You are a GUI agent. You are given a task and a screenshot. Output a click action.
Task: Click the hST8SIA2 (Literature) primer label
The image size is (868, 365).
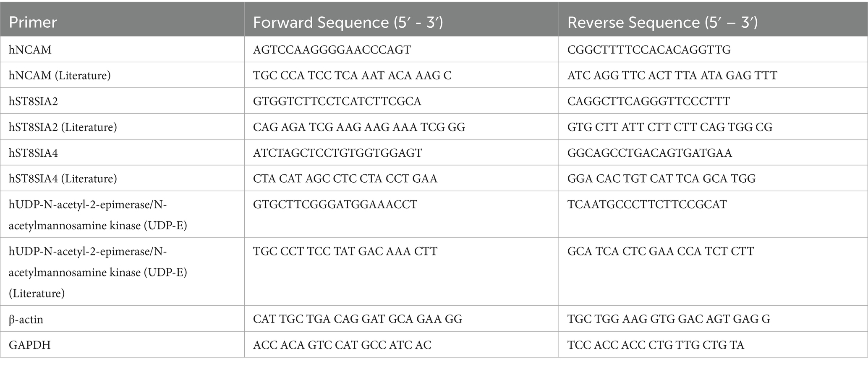coord(63,127)
